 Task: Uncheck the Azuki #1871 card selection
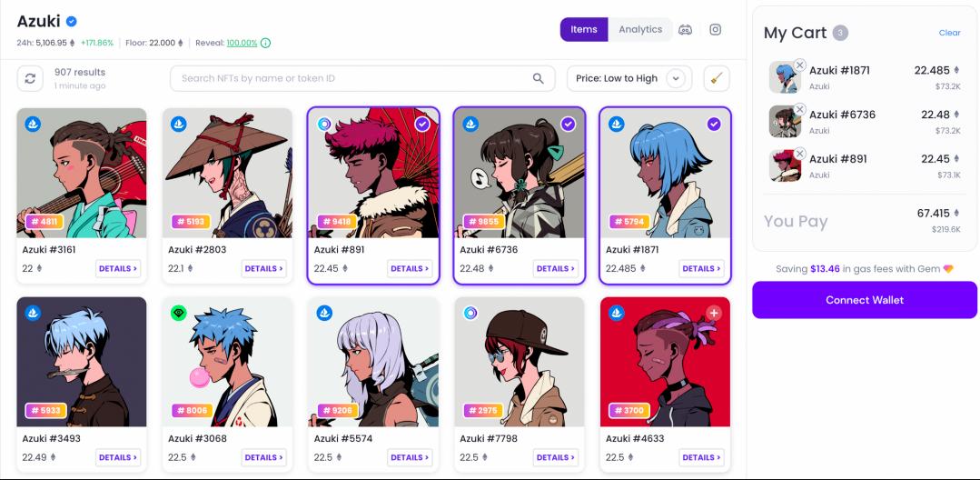point(714,124)
